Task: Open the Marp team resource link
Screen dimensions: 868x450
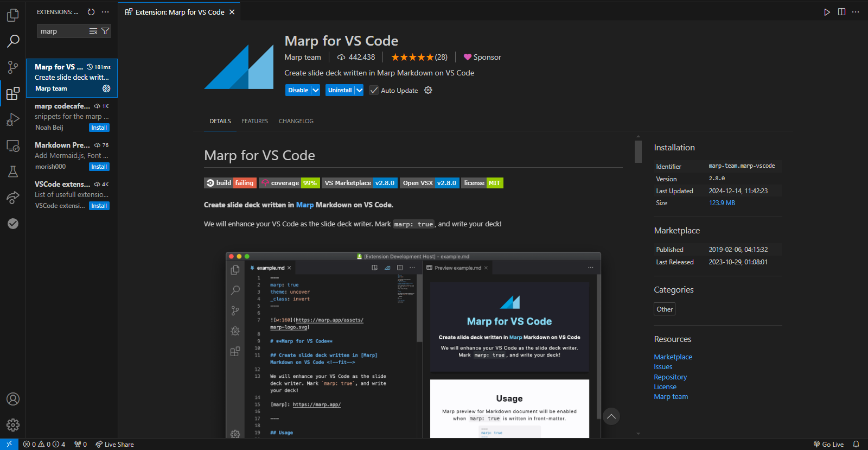Action: [x=671, y=397]
